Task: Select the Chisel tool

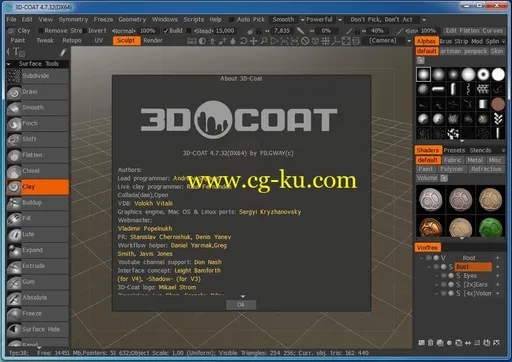Action: pos(37,171)
